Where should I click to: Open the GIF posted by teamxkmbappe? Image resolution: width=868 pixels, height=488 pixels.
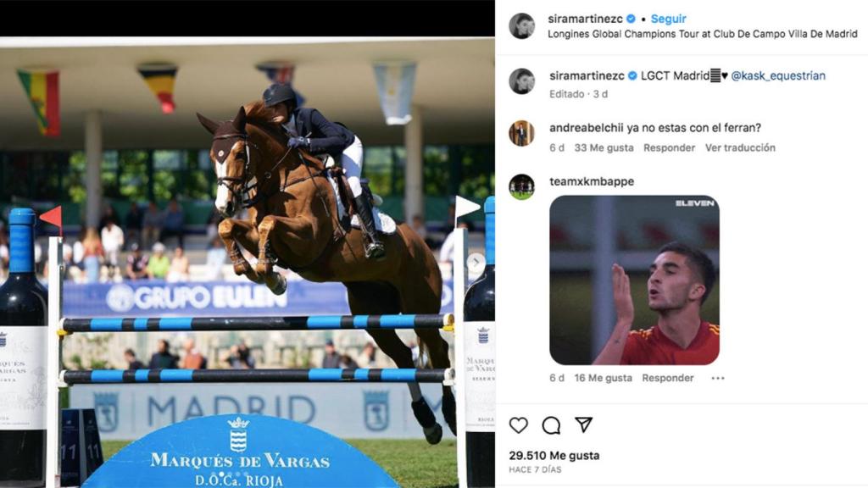click(x=634, y=280)
